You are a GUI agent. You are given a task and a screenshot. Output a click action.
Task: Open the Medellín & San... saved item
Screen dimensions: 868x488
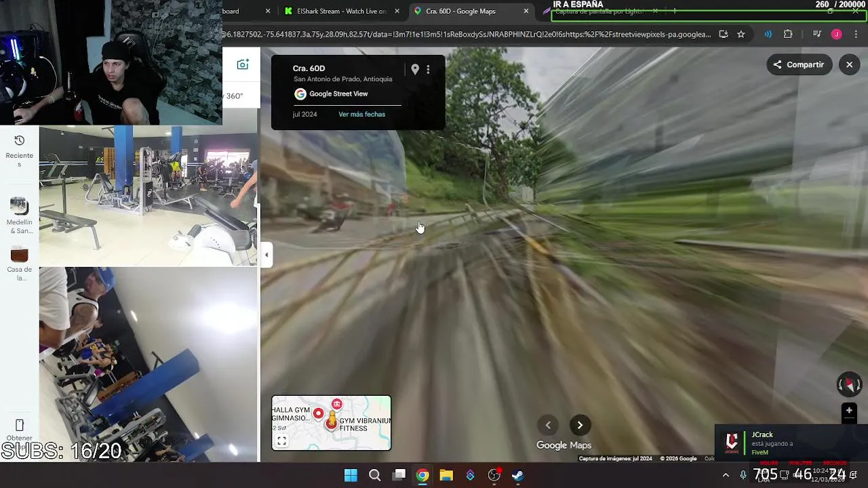(x=20, y=216)
